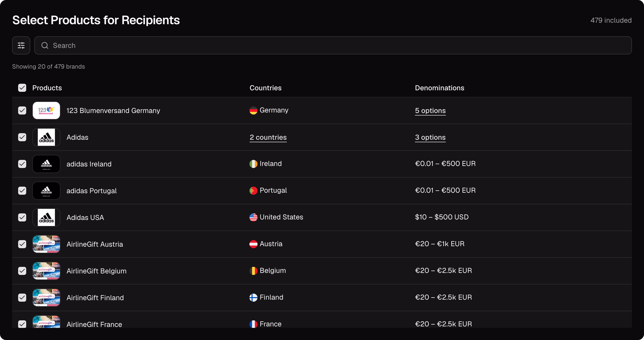The height and width of the screenshot is (340, 644).
Task: Click the United States flag icon
Action: 253,217
